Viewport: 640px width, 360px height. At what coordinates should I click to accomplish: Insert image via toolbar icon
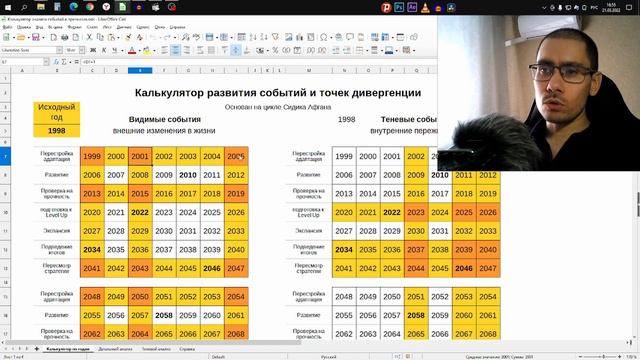(x=289, y=38)
